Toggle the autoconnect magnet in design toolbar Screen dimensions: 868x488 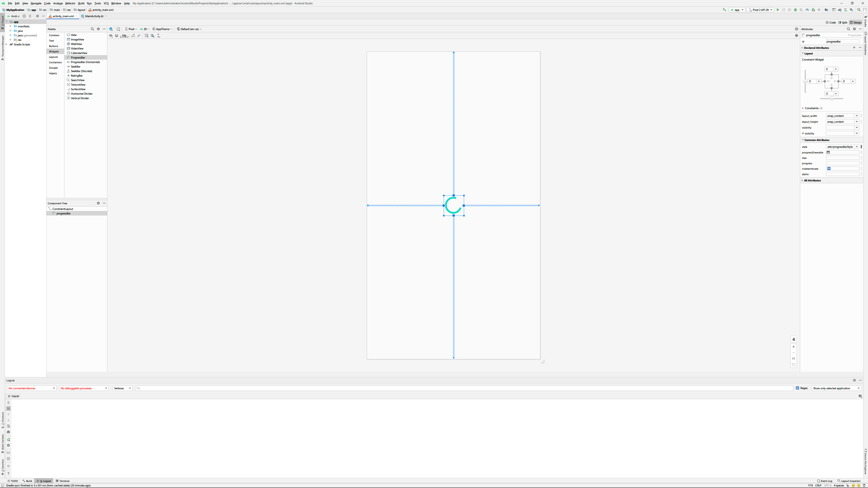pyautogui.click(x=117, y=36)
